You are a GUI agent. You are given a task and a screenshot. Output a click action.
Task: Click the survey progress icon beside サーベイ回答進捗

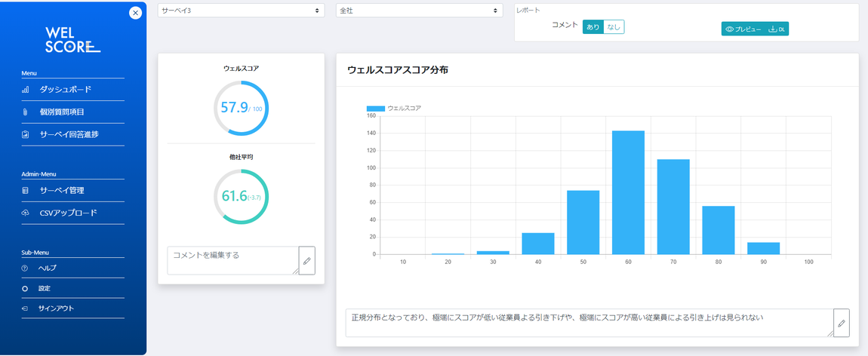coord(26,134)
